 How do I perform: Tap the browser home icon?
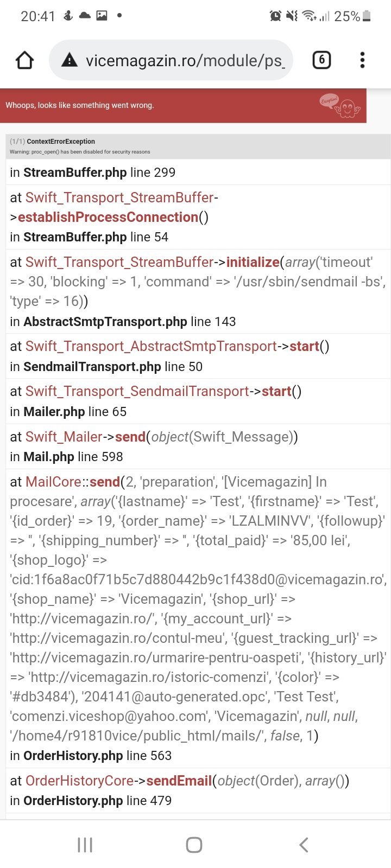point(24,60)
